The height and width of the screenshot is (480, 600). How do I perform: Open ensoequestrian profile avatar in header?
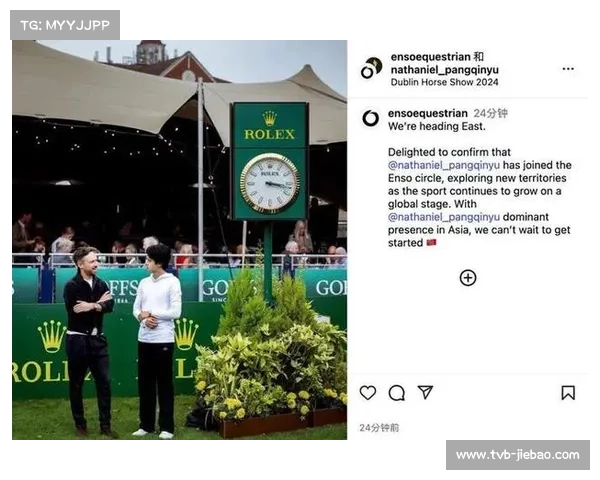click(x=371, y=68)
